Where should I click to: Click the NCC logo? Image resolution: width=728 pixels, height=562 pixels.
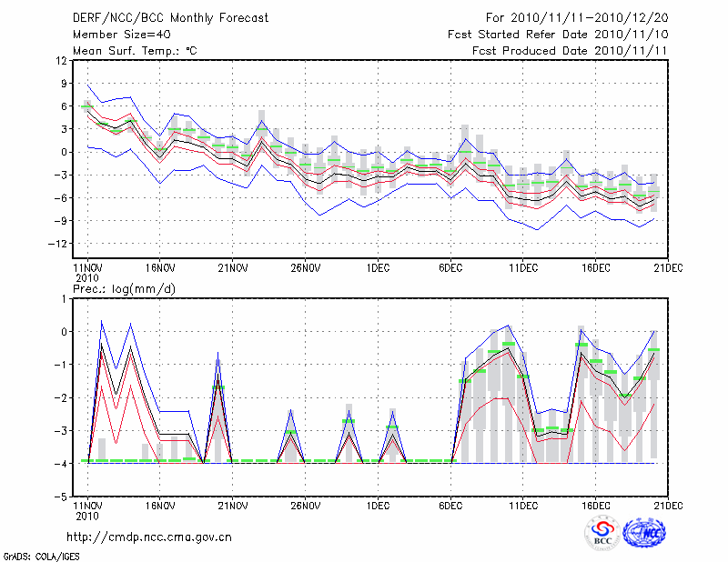point(644,535)
